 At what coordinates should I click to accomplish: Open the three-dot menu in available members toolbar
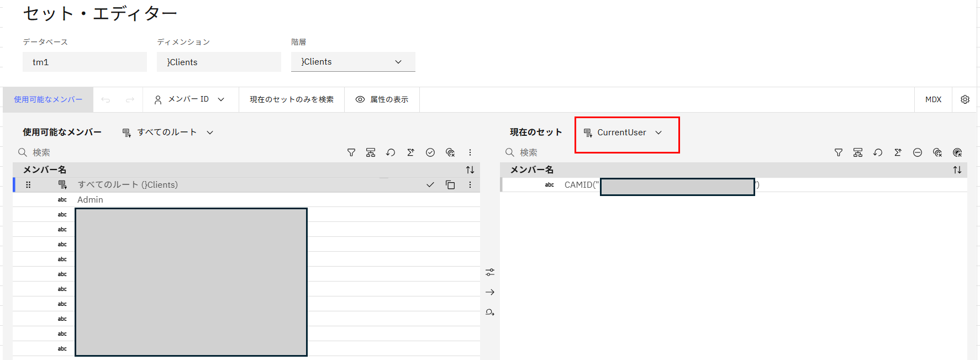coord(470,152)
